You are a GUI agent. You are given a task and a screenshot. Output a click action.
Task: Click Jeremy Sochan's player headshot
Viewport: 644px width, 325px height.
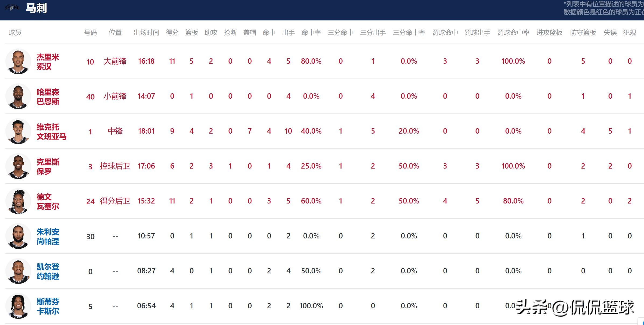coord(18,61)
